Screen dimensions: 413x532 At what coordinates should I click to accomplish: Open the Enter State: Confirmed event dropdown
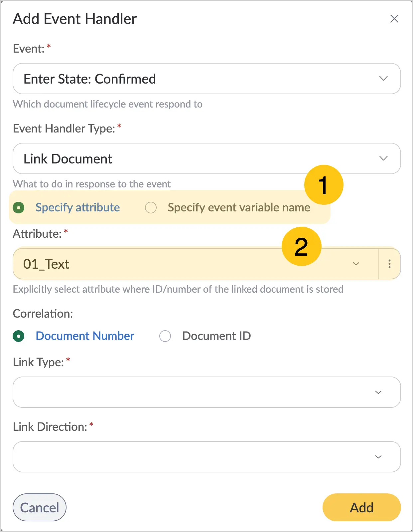pos(206,79)
